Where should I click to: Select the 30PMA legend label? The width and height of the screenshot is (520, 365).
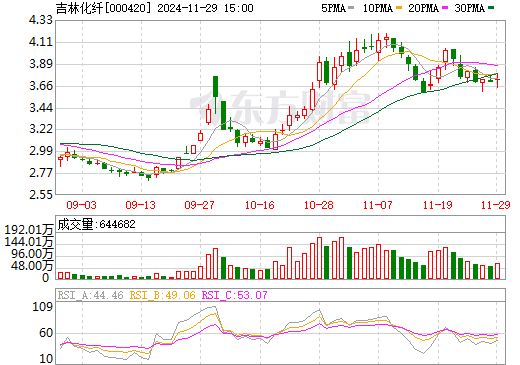(469, 8)
